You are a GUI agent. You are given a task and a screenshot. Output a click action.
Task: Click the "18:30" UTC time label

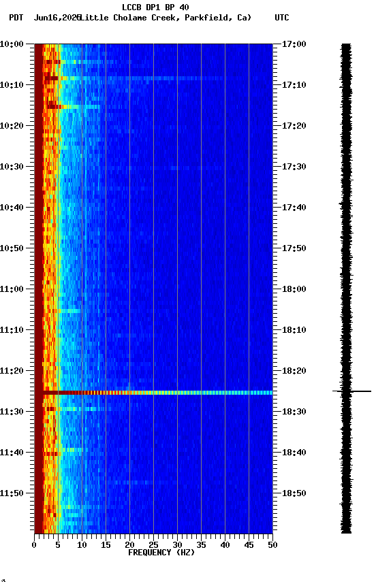click(294, 412)
